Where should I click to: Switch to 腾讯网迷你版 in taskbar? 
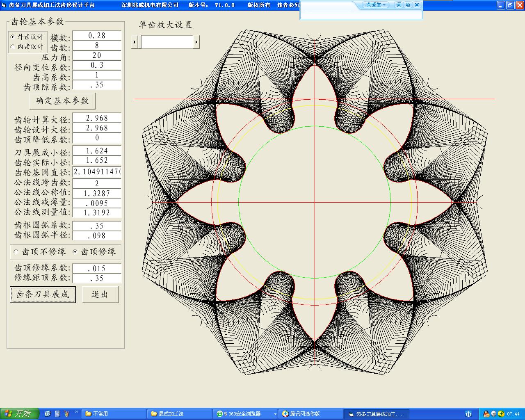coord(310,414)
